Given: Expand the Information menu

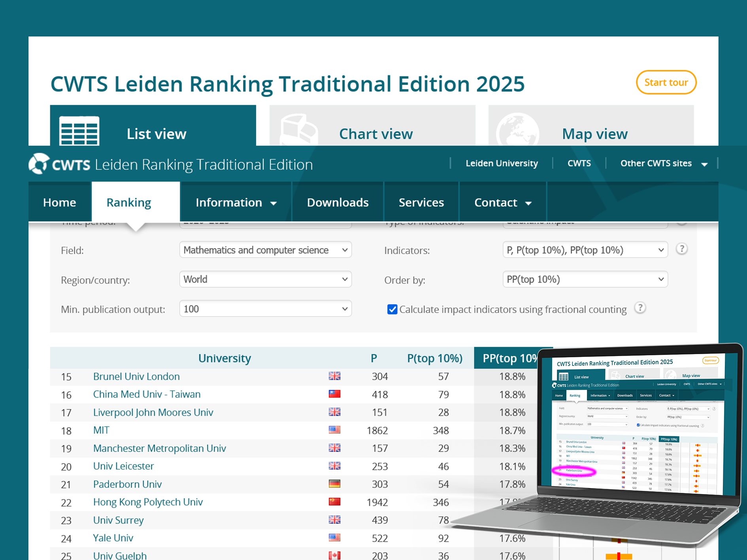Looking at the screenshot, I should (x=236, y=202).
